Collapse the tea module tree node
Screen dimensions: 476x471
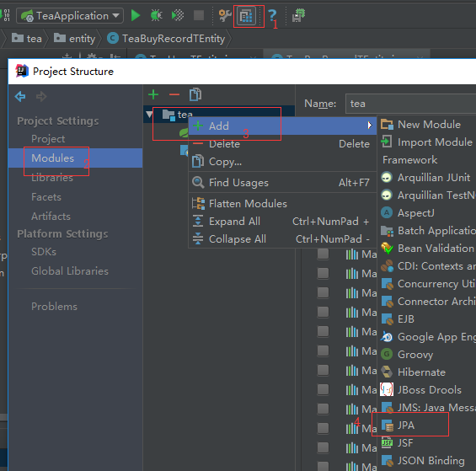point(149,115)
